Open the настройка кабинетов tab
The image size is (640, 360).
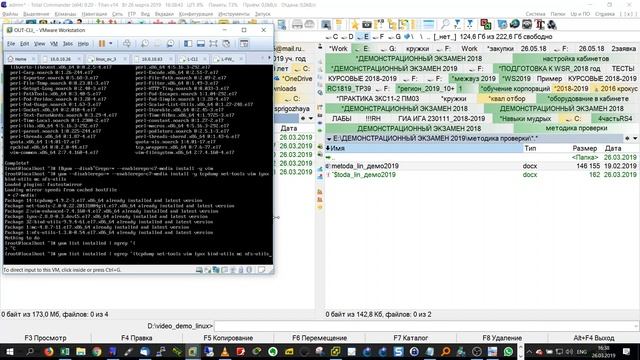click(x=576, y=59)
